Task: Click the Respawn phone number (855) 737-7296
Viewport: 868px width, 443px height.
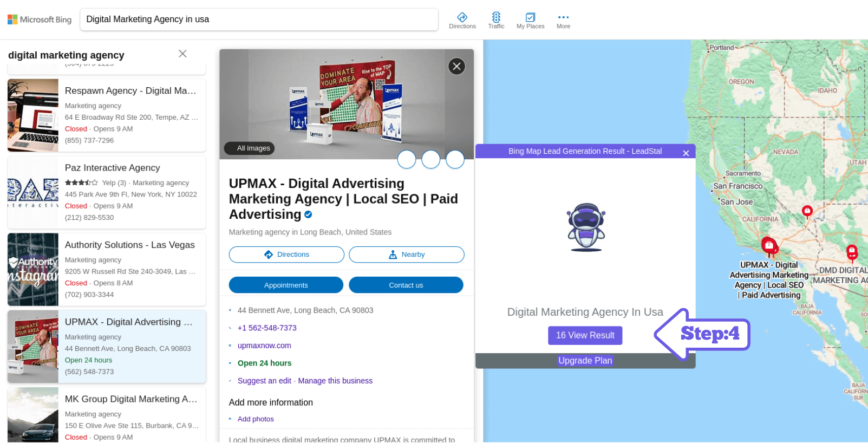Action: 89,140
